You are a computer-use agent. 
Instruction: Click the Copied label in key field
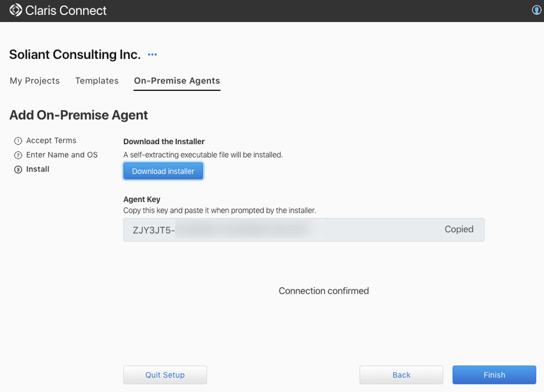[x=459, y=229]
